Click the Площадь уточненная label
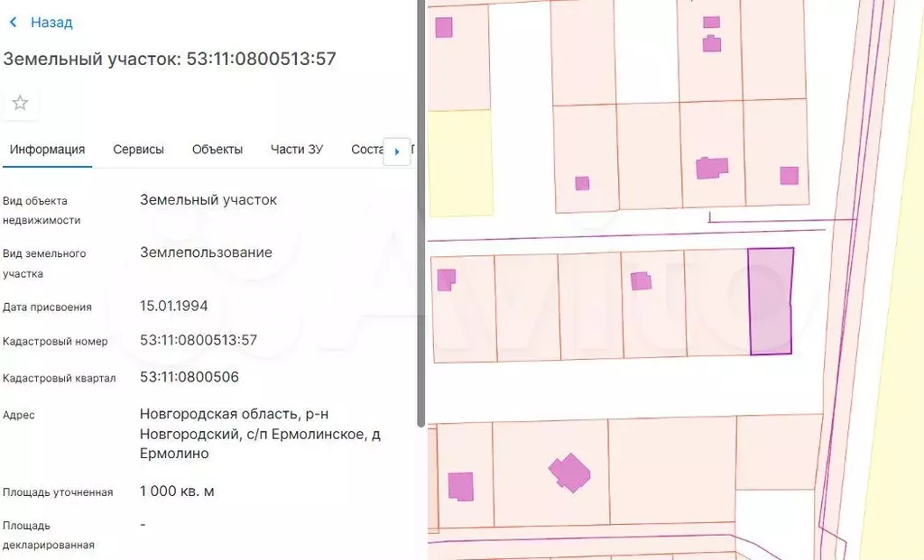The image size is (924, 560). coord(58,492)
